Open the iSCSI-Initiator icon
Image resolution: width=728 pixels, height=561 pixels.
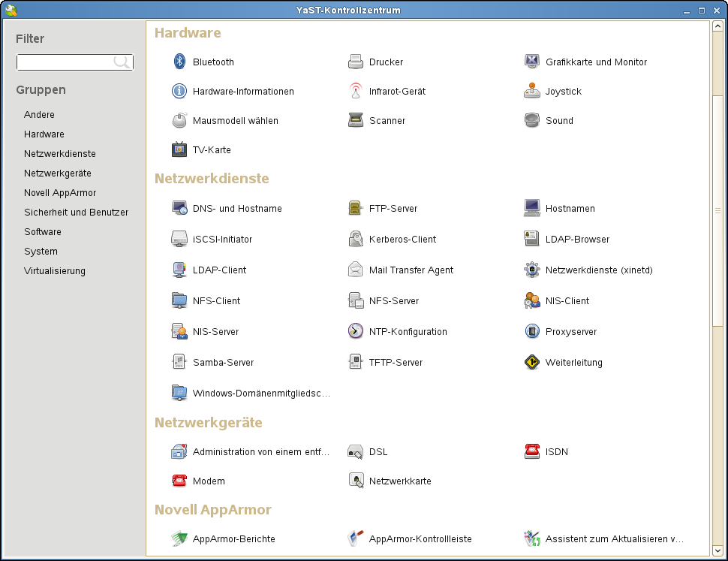point(179,239)
